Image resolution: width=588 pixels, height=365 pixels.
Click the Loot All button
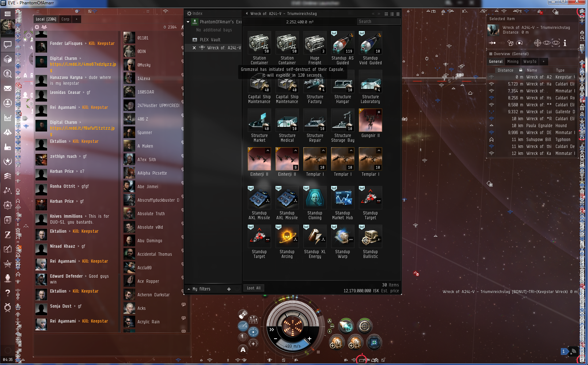coord(254,288)
